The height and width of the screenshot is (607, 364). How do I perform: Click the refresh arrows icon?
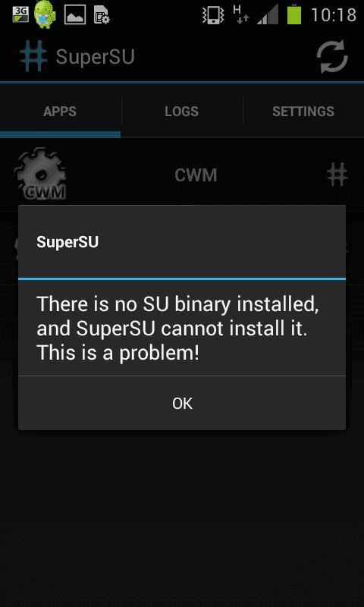pos(332,57)
